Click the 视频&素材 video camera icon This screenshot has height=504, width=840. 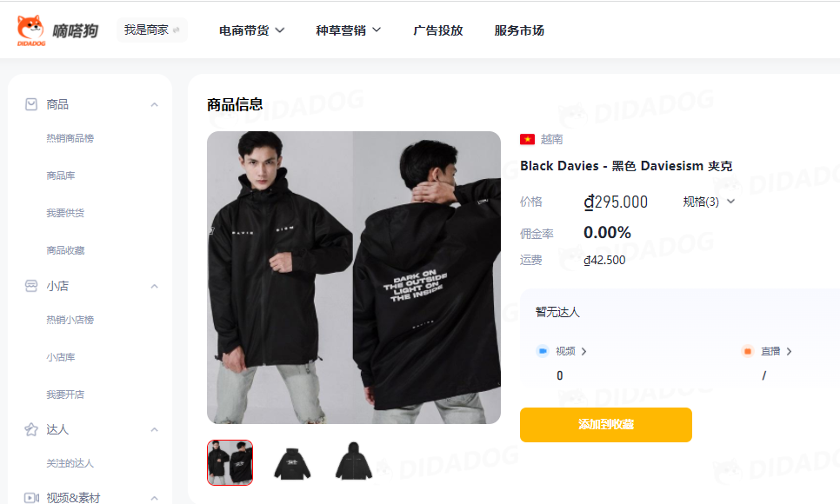coord(31,498)
